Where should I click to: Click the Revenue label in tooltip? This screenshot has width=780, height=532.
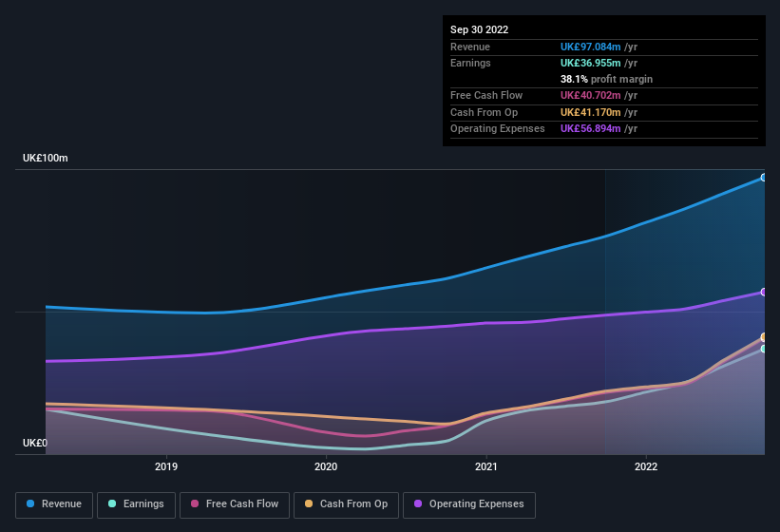(470, 47)
